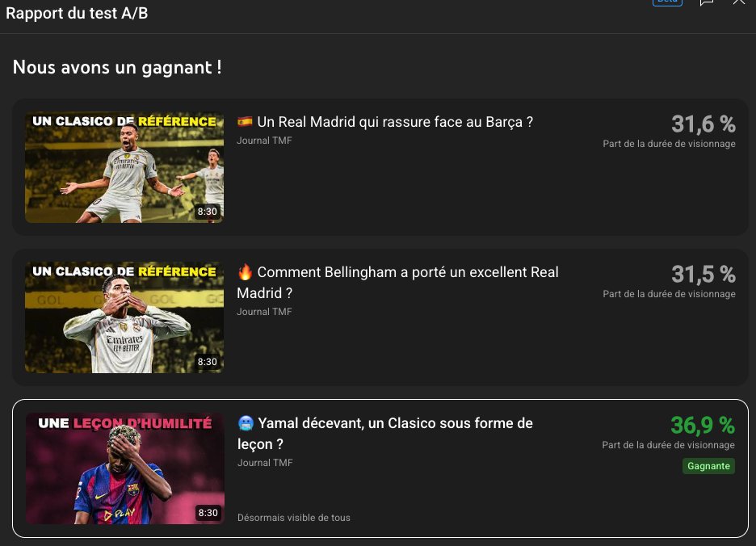This screenshot has height=546, width=756.
Task: Select title 'Comment Bellingham a porté un excellent Real Madrid ?'
Action: (x=397, y=283)
